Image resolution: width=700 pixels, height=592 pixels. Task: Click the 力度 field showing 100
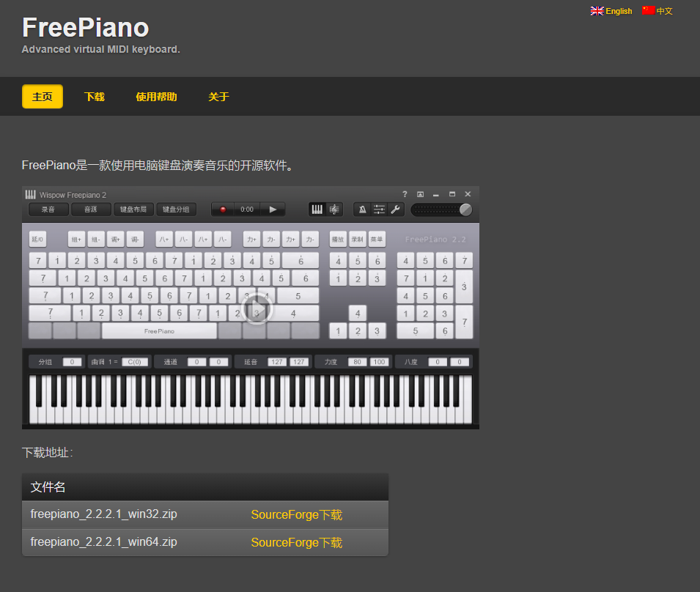[379, 362]
